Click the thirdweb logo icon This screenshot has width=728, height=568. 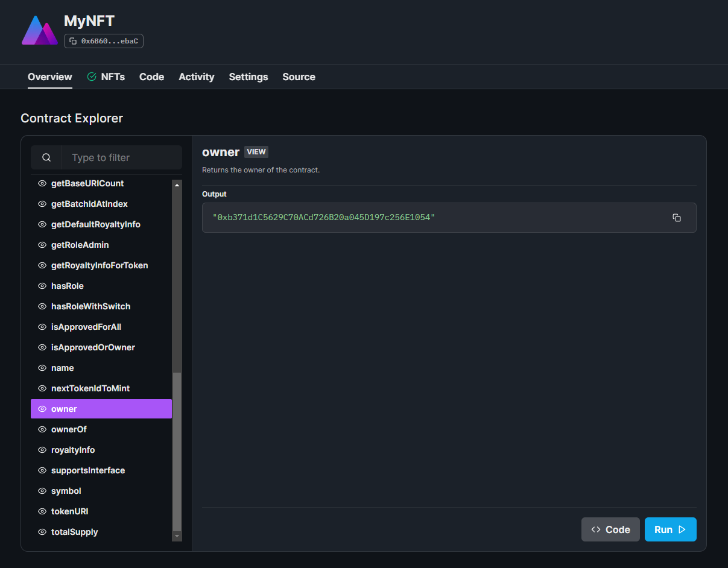(40, 30)
